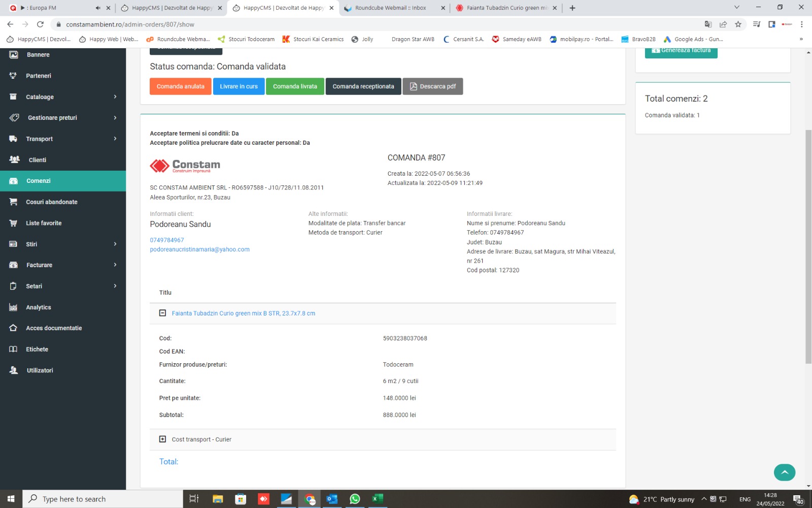This screenshot has height=508, width=812.
Task: Click the Constam logo
Action: (185, 166)
